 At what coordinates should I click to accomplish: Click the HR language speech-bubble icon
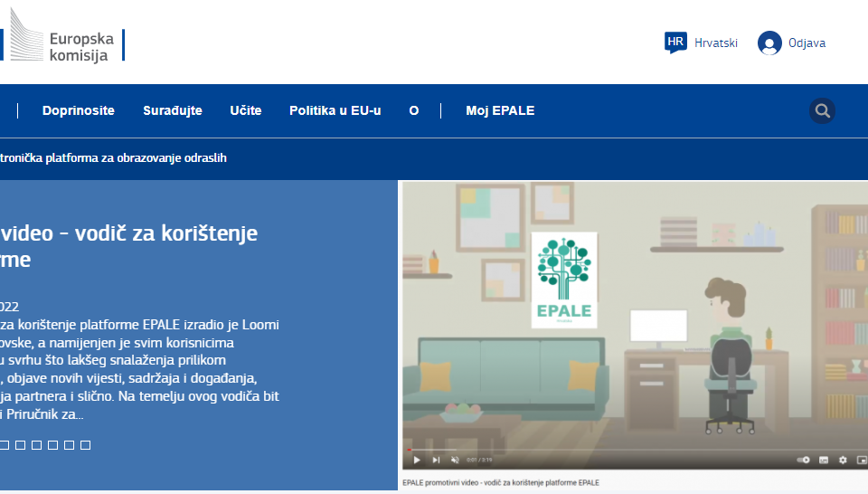(x=675, y=43)
